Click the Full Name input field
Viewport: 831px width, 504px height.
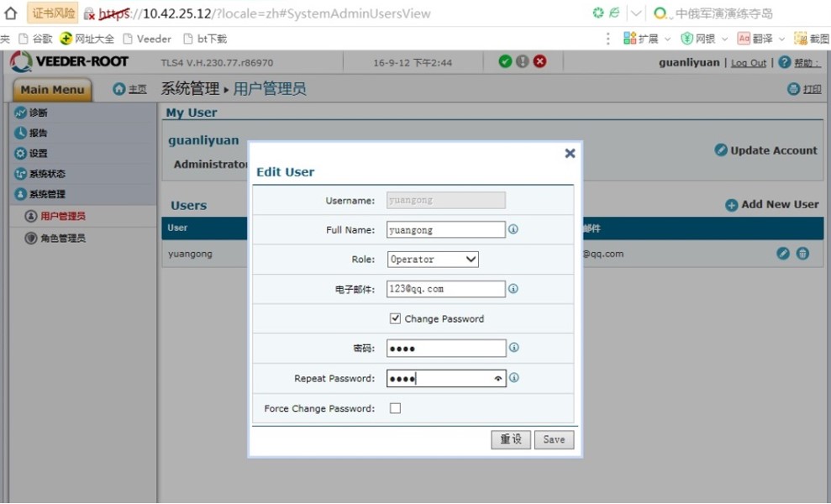tap(445, 229)
